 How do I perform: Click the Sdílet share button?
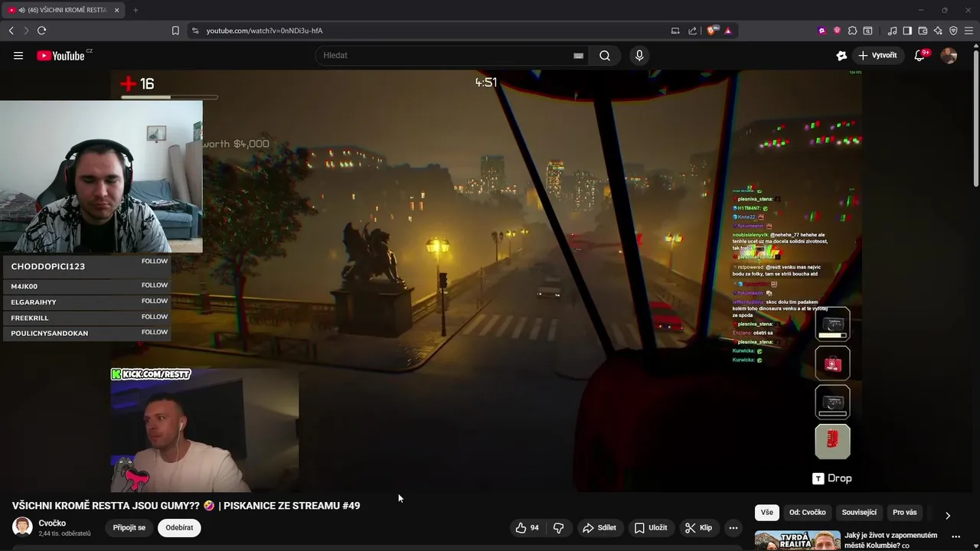pos(599,527)
